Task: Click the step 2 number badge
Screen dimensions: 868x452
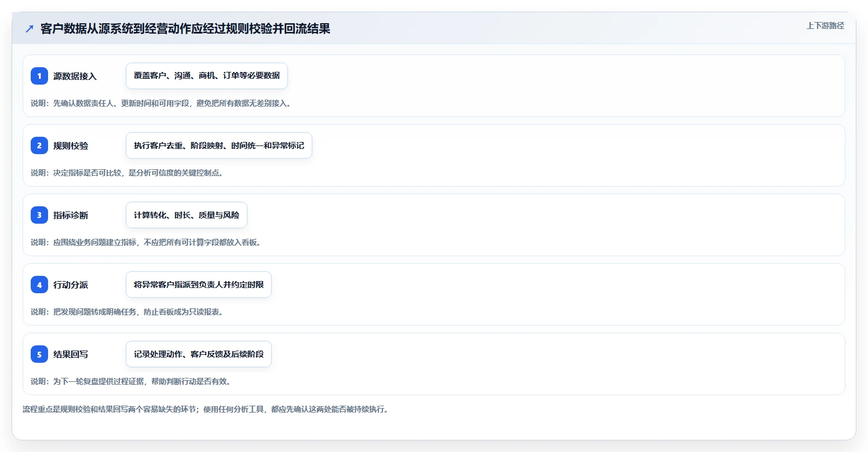Action: (39, 145)
